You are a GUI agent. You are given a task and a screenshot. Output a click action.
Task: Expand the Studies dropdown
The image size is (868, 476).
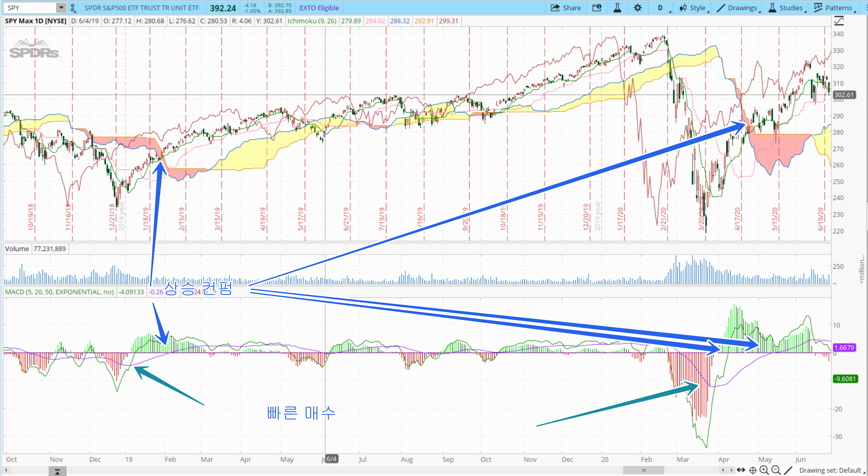click(x=786, y=8)
